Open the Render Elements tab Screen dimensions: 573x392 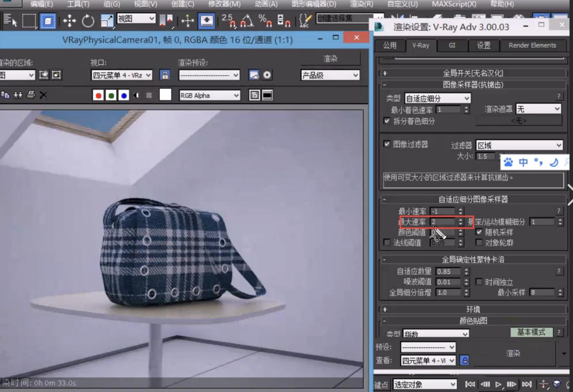coord(532,46)
